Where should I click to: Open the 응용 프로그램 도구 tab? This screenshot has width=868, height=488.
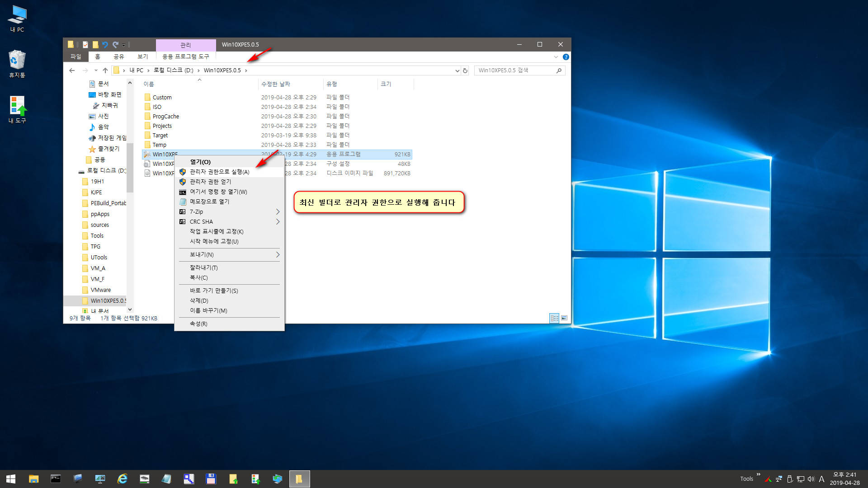(x=185, y=56)
